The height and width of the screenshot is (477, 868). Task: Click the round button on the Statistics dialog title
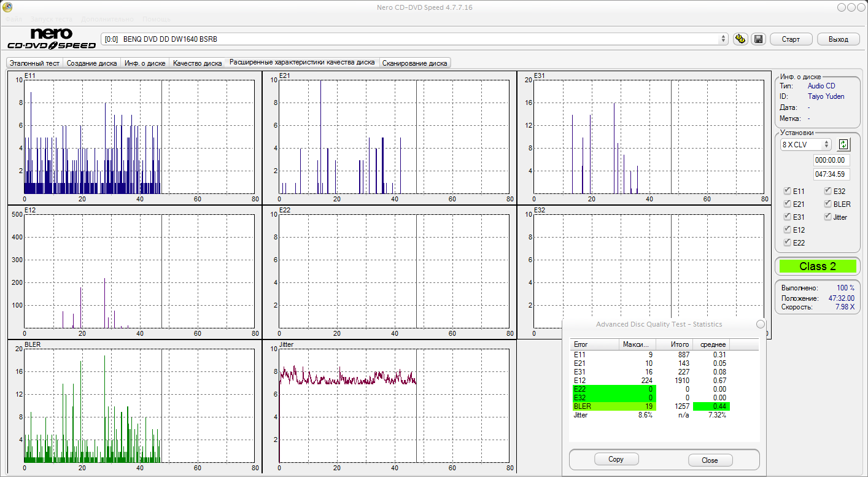[x=761, y=324]
